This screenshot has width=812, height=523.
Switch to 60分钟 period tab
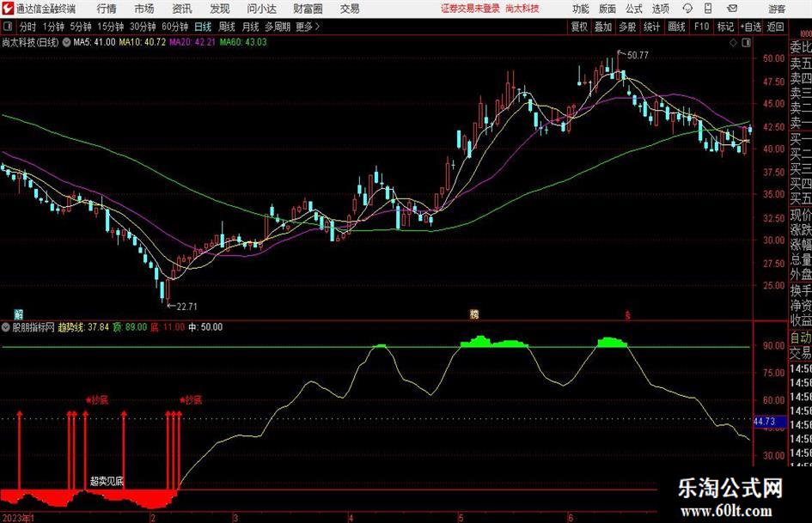[x=174, y=27]
